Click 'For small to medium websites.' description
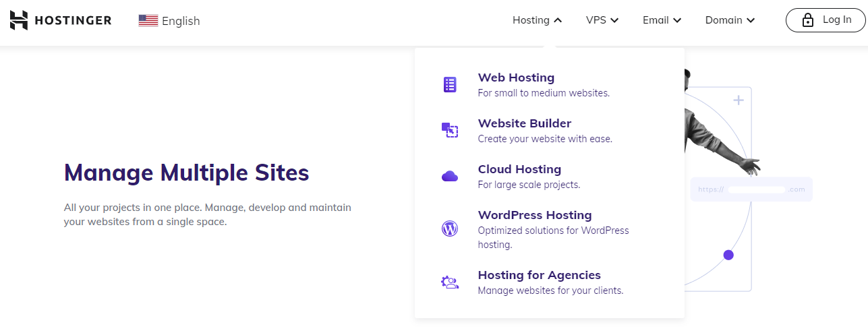Viewport: 868px width, 335px height. tap(544, 93)
